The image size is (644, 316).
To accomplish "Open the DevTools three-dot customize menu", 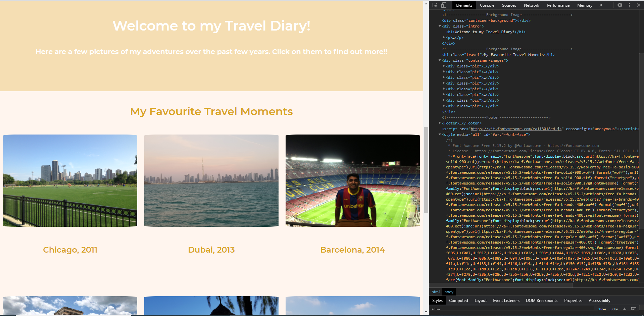I will 629,5.
